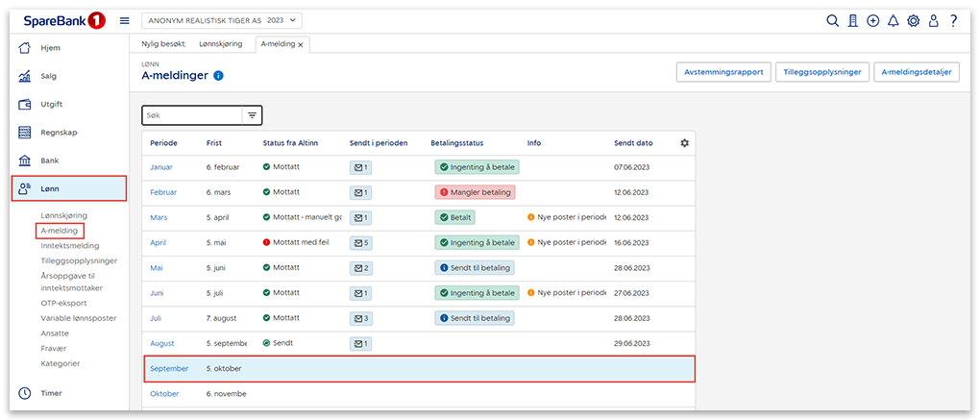Image resolution: width=980 pixels, height=420 pixels.
Task: Open table column settings gear
Action: click(684, 143)
